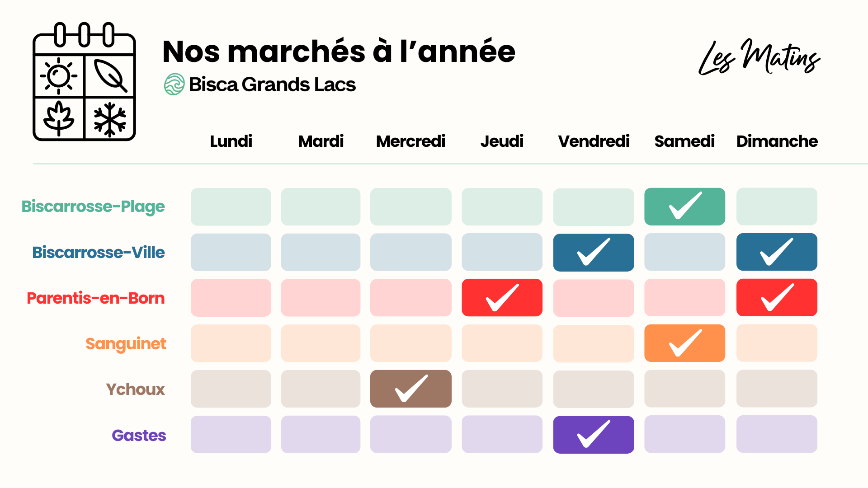Click the Biscarrosse-Plage row label

pyautogui.click(x=93, y=206)
